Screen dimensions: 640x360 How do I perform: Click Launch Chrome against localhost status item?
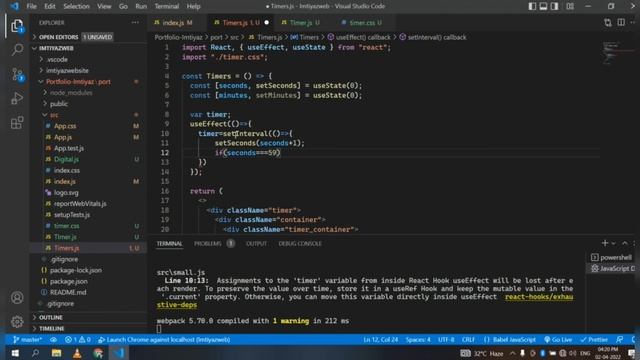[164, 340]
